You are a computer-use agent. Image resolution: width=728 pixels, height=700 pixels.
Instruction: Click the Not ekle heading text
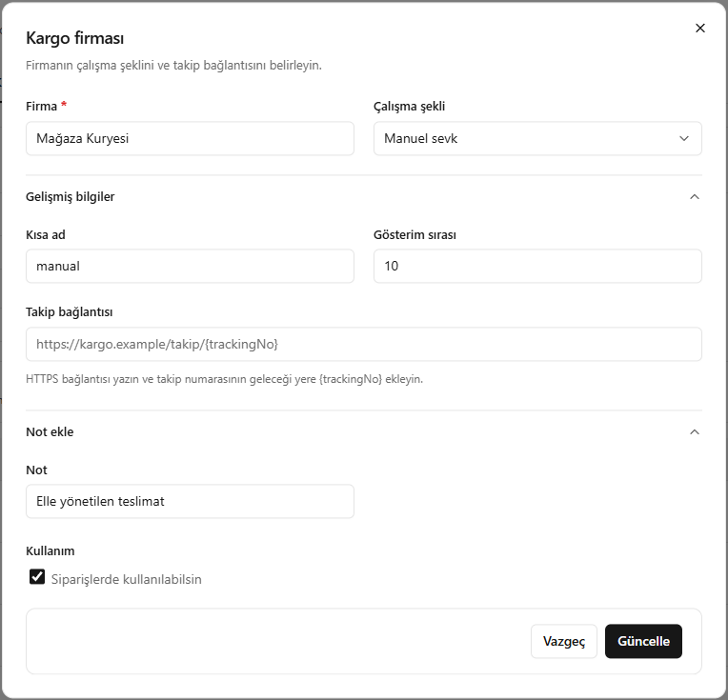click(x=50, y=432)
